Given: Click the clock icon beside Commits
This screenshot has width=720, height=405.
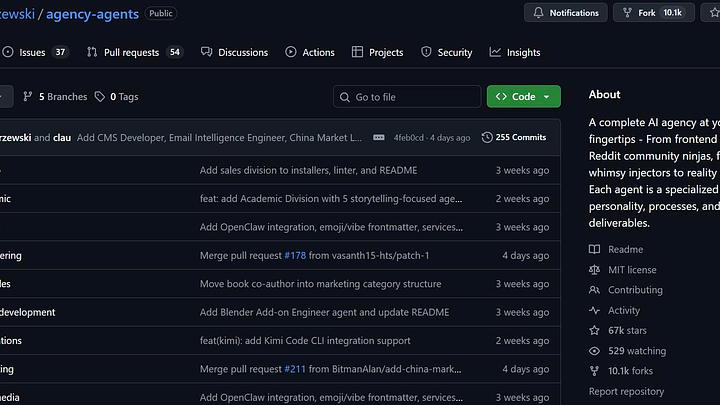Looking at the screenshot, I should click(487, 137).
